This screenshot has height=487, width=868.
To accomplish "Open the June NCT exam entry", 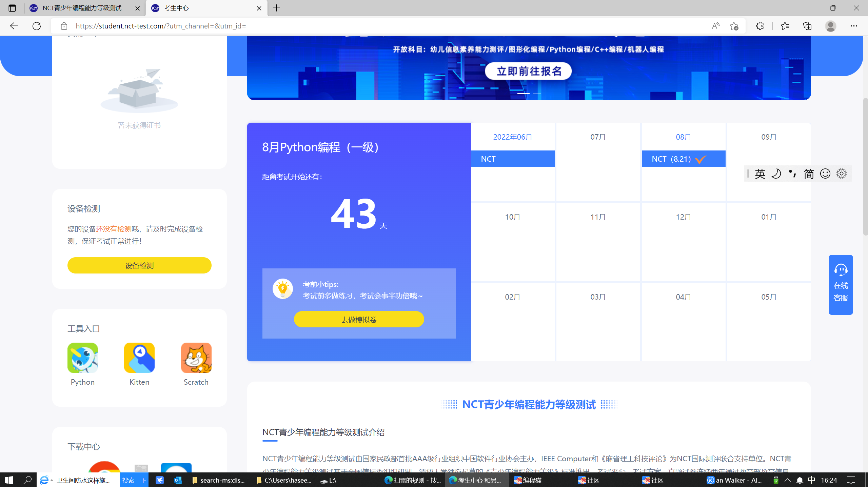I will [x=513, y=159].
